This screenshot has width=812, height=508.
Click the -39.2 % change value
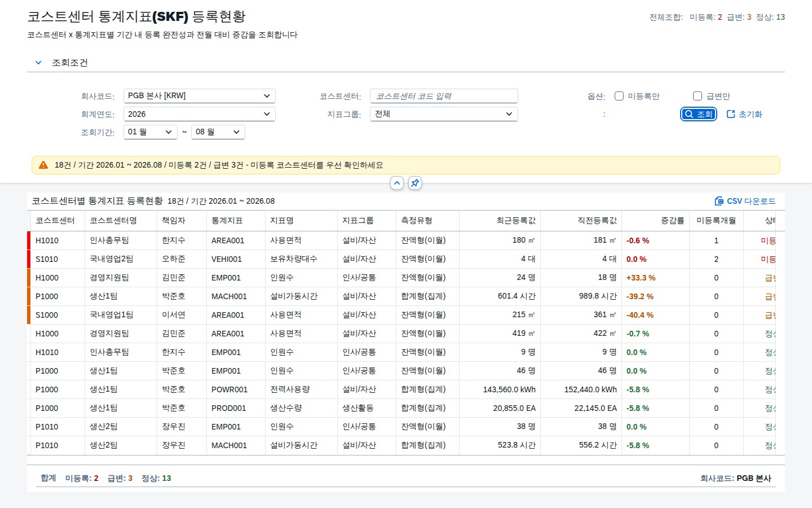(640, 296)
